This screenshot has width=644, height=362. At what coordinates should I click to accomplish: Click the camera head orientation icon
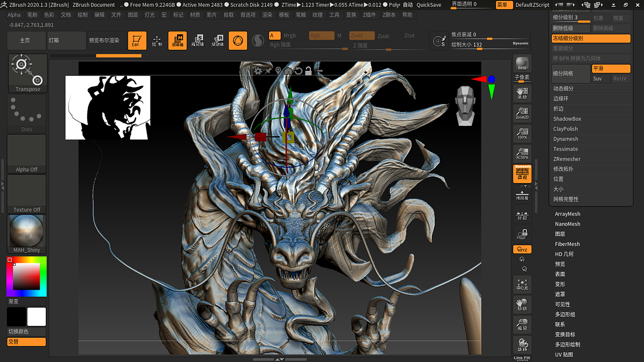click(x=465, y=106)
